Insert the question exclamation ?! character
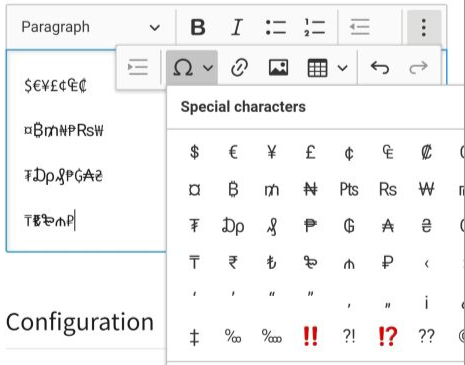Viewport: 465px width, 365px height. tap(349, 337)
